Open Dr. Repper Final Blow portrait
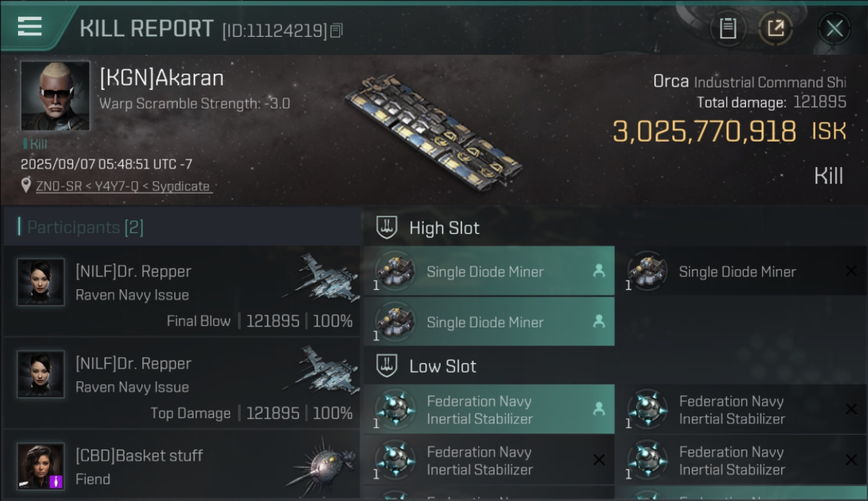This screenshot has height=501, width=868. point(41,282)
